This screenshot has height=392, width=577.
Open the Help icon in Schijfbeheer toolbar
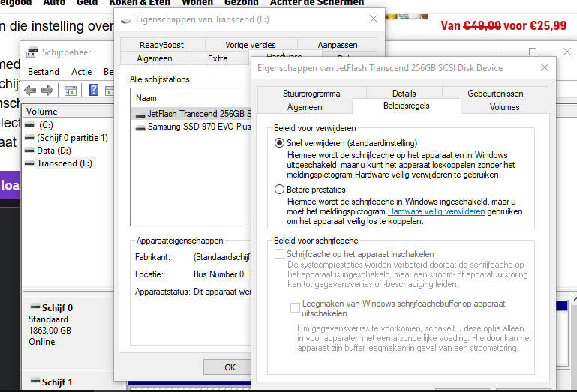[94, 90]
